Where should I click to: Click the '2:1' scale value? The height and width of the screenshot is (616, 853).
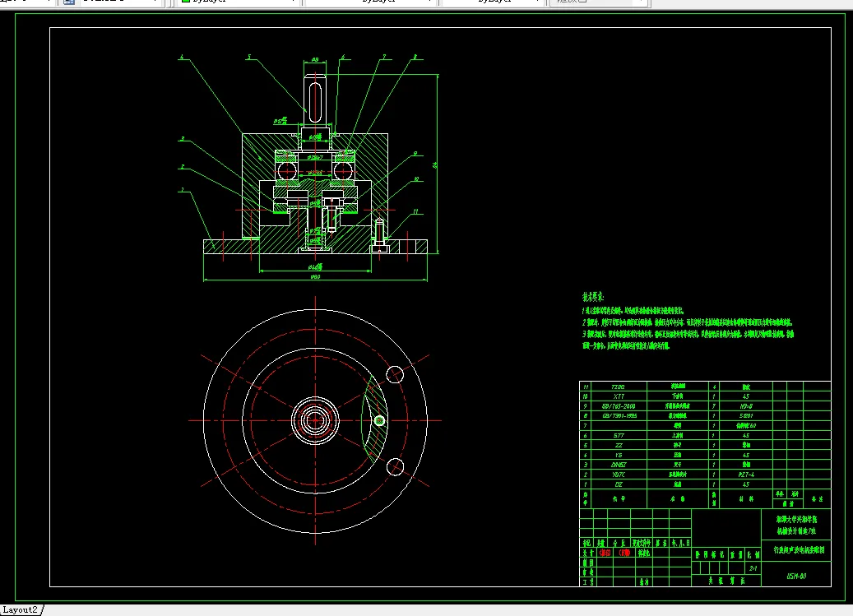pyautogui.click(x=753, y=568)
